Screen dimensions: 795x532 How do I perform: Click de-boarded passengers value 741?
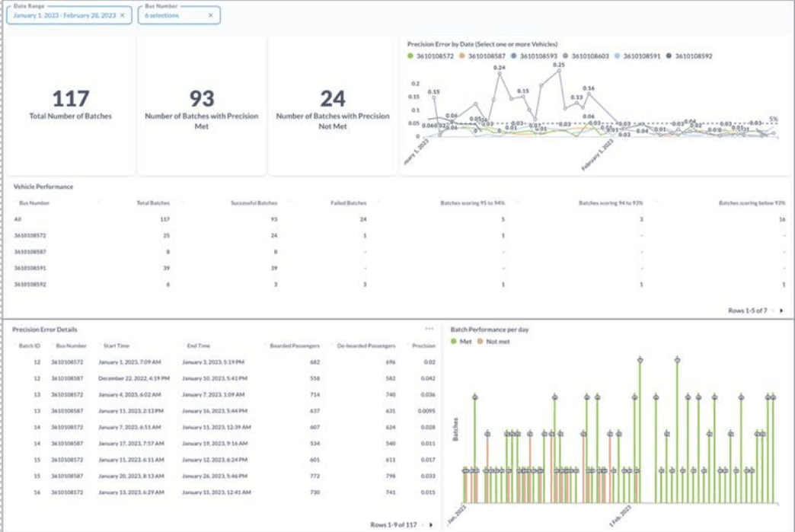point(391,492)
